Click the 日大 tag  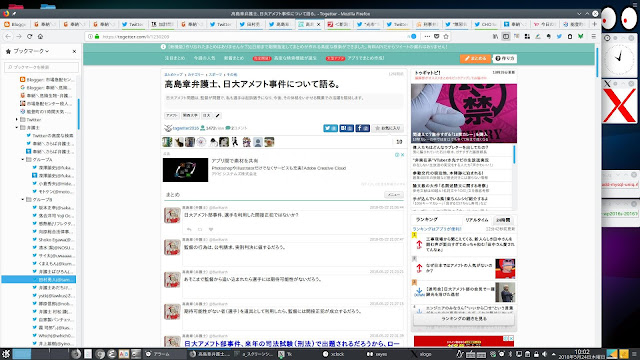(207, 116)
